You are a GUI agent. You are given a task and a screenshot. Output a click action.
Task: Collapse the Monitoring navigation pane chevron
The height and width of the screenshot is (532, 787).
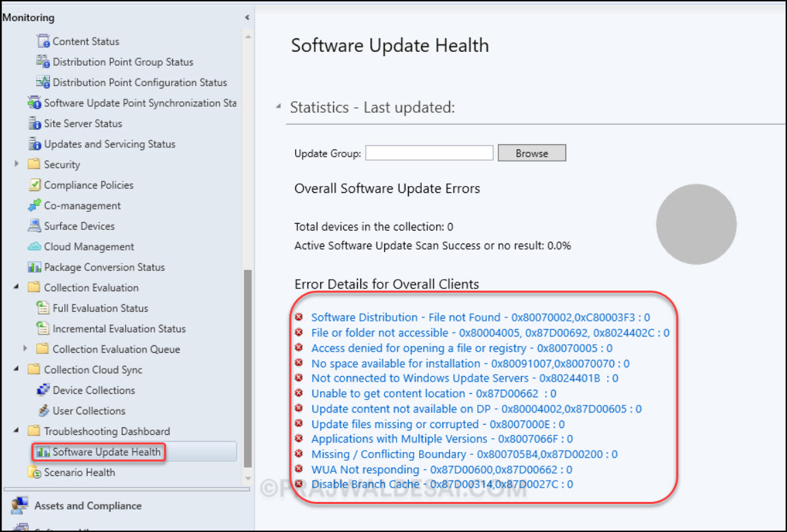[247, 18]
